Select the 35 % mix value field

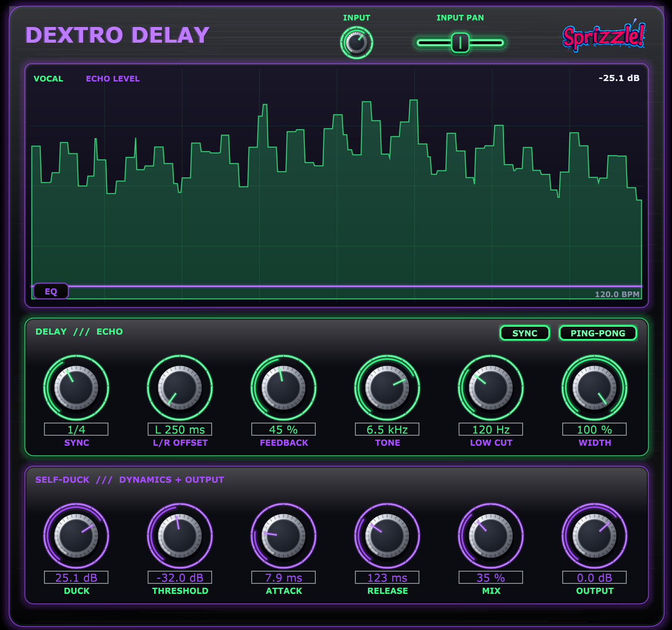[x=491, y=577]
